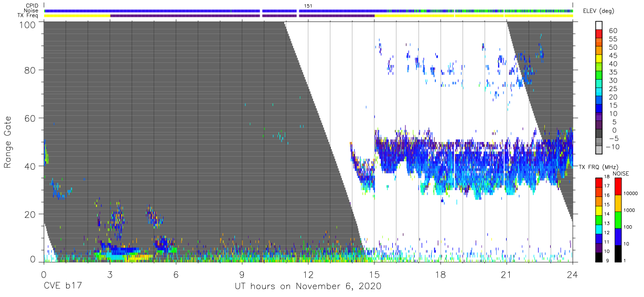This screenshot has height=297, width=644.
Task: Click the black 9–10 MHz TX frequency swatch
Action: pos(599,257)
